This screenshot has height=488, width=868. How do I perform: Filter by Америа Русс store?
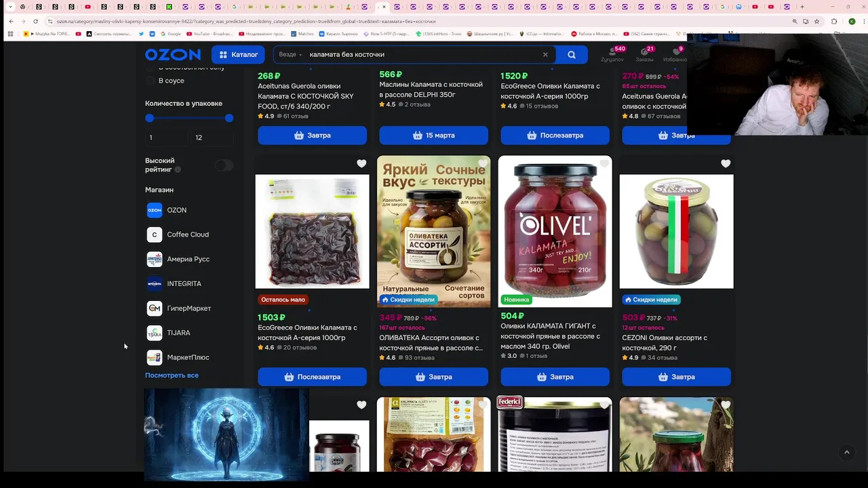pyautogui.click(x=178, y=259)
